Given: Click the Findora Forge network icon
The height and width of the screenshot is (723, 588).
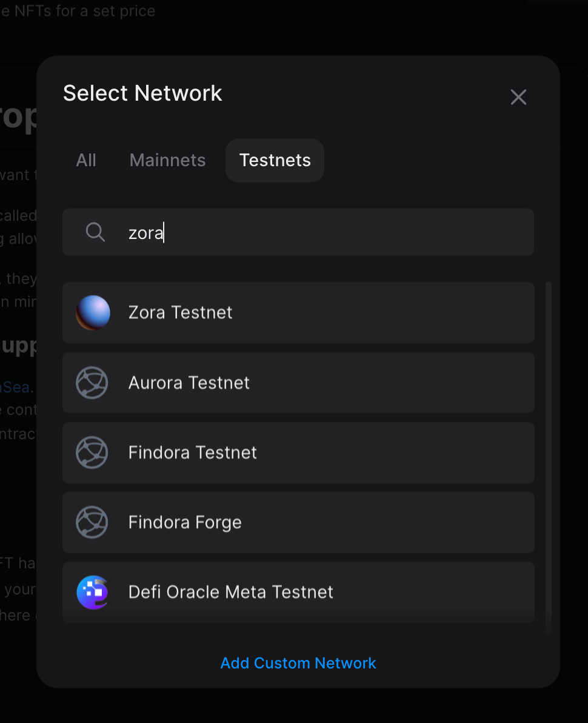Looking at the screenshot, I should (92, 522).
